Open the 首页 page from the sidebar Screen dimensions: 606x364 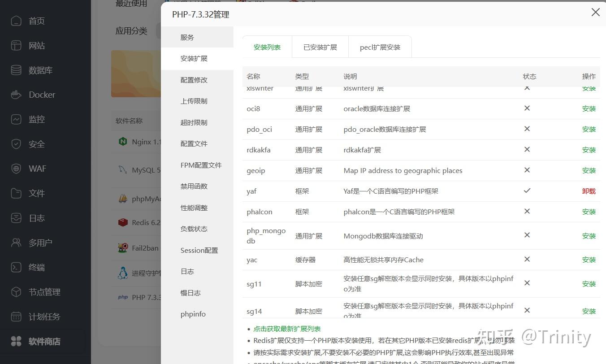click(36, 21)
